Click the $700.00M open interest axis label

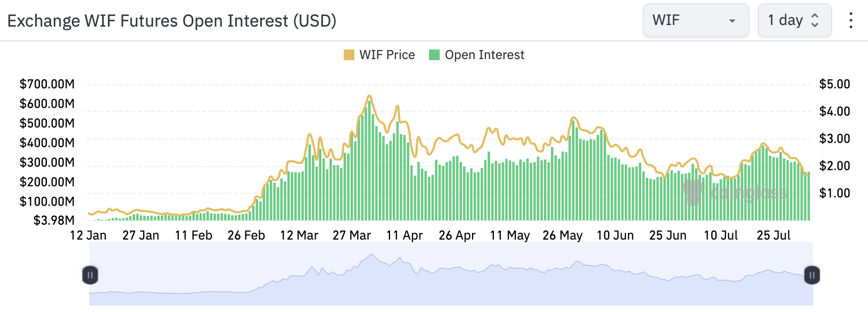point(47,84)
